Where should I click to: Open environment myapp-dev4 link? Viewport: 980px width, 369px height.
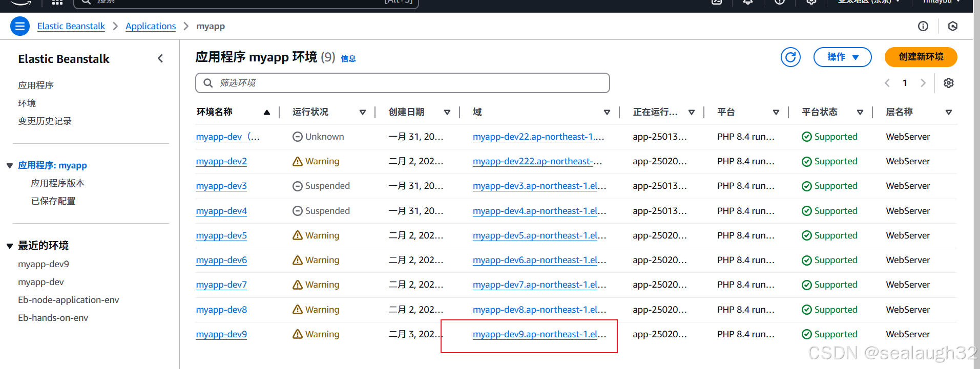(221, 211)
